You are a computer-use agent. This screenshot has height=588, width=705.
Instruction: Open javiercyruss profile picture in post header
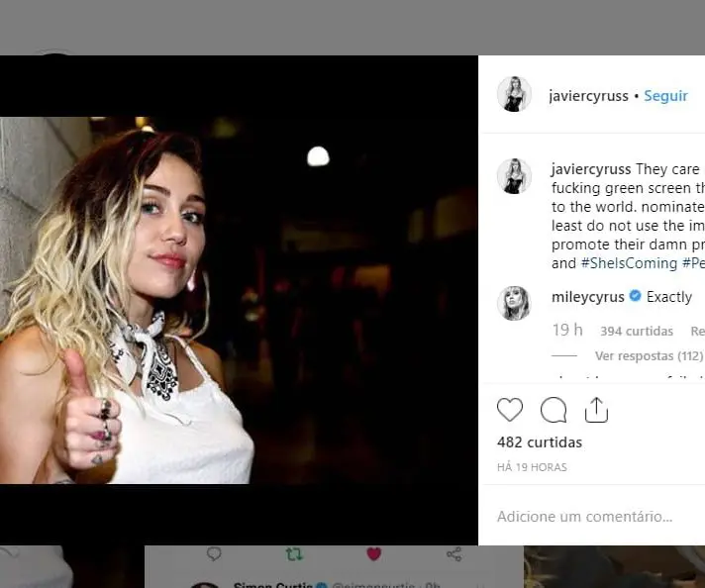(x=514, y=95)
